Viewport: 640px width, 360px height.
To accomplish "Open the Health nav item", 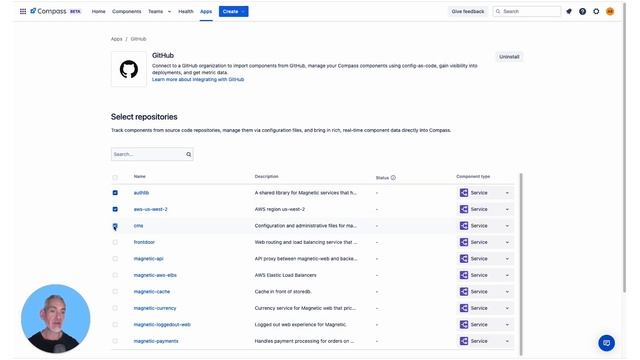I will pyautogui.click(x=186, y=11).
